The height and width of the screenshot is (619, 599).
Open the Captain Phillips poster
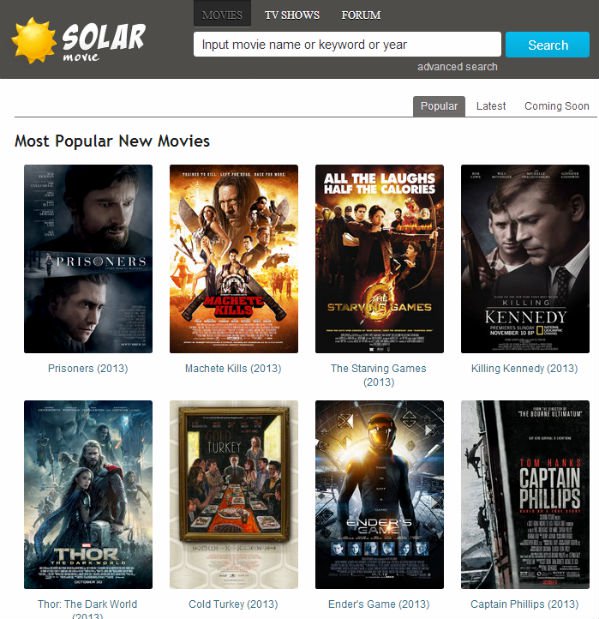click(x=525, y=494)
